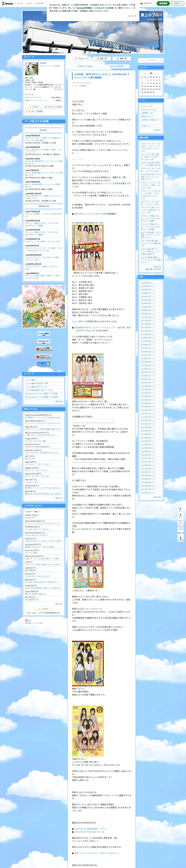The image size is (186, 868).
Task: Go to next month in calendar
Action: pos(157,73)
